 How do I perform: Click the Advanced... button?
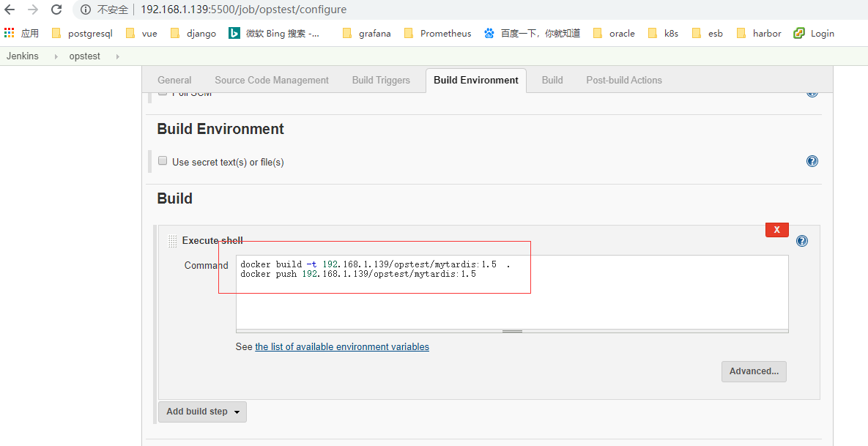click(x=754, y=371)
